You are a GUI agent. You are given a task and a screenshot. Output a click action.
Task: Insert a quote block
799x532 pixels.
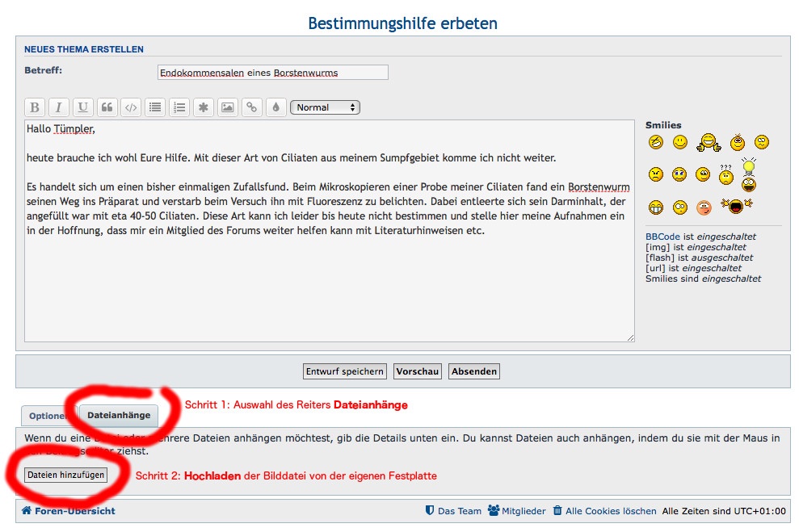pyautogui.click(x=107, y=107)
